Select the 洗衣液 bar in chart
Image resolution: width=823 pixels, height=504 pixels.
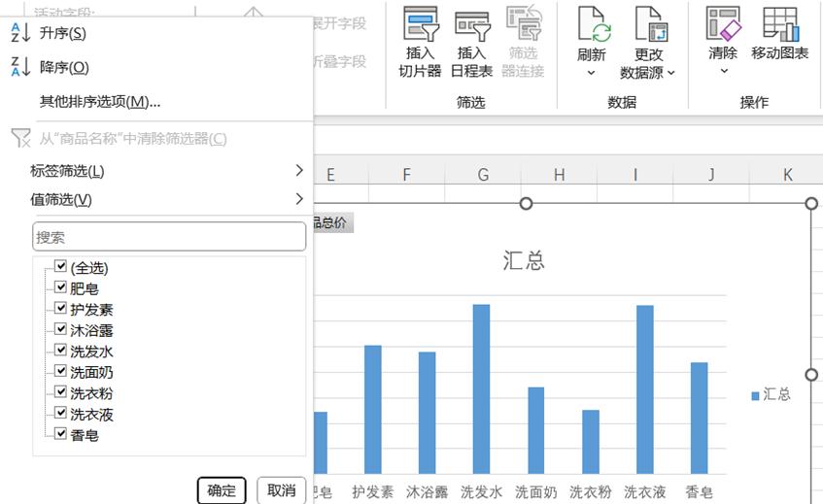click(x=644, y=389)
